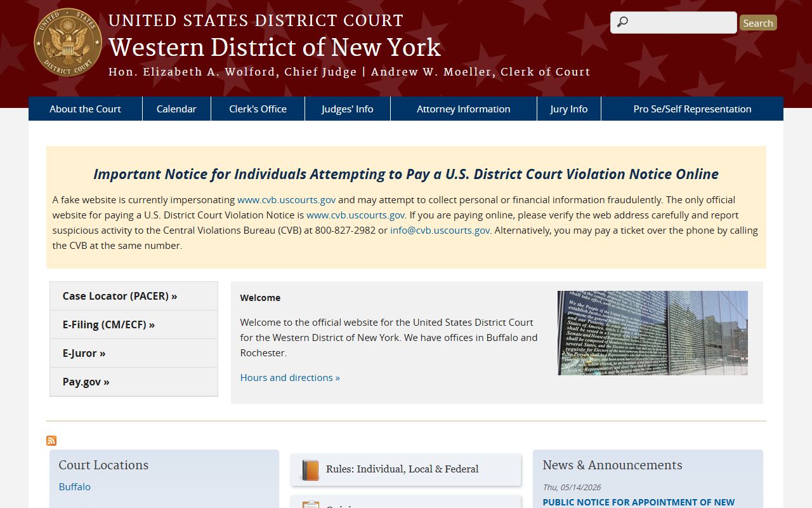Focus the site search field
812x508 pixels.
[674, 22]
